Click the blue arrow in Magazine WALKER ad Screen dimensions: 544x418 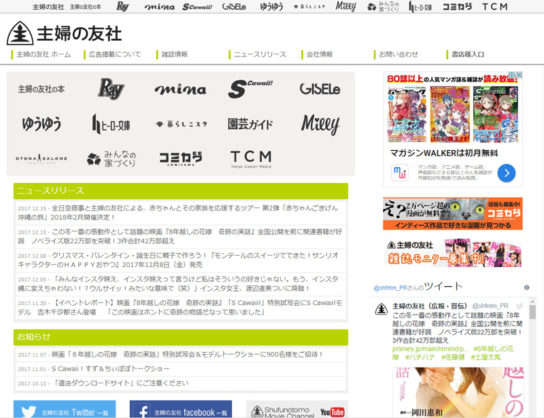[x=506, y=173]
